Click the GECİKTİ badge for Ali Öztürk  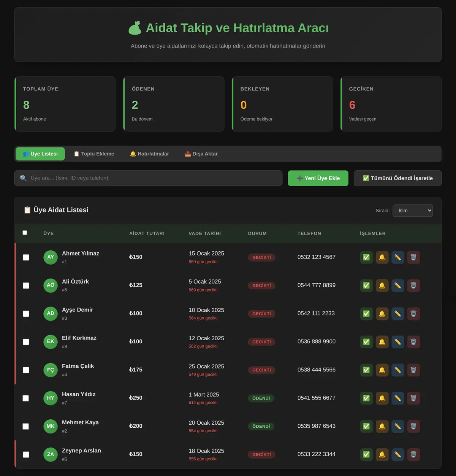point(261,286)
